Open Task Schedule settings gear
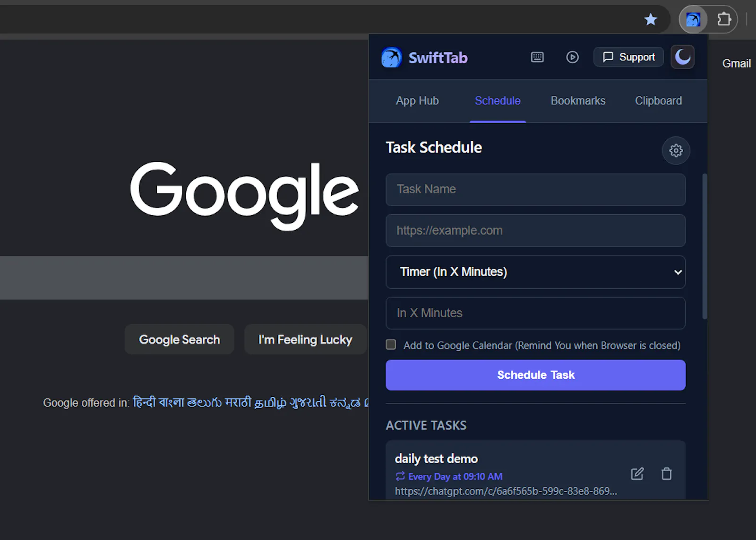 tap(676, 150)
